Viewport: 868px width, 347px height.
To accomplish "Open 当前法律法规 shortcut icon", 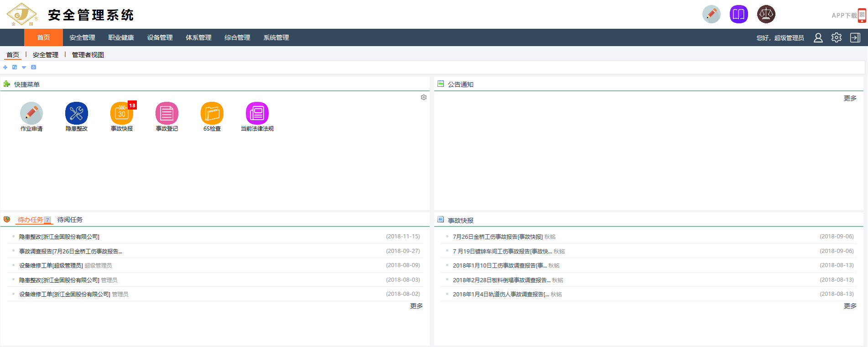I will (257, 113).
